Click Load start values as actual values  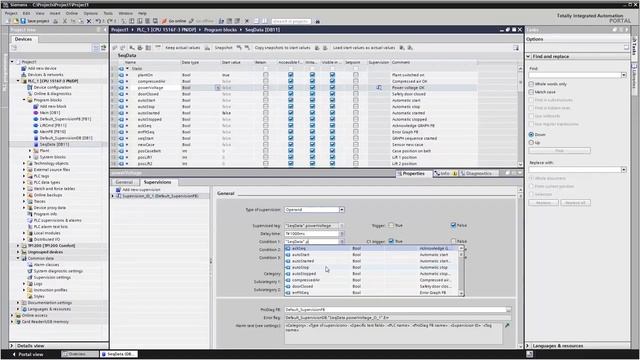364,48
